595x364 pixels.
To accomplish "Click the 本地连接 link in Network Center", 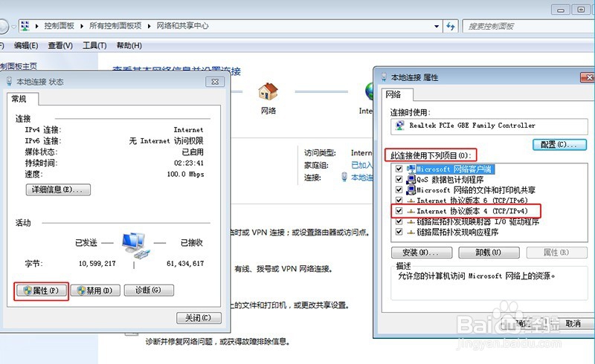I will pos(361,178).
